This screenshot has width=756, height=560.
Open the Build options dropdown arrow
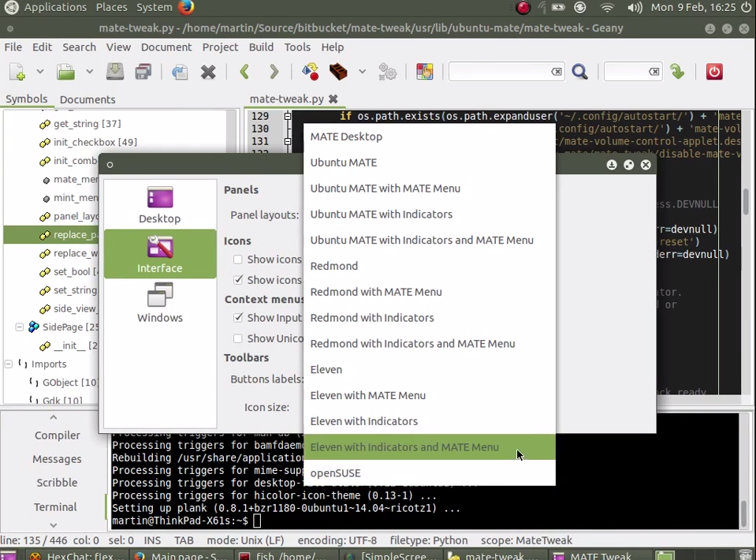click(x=362, y=72)
